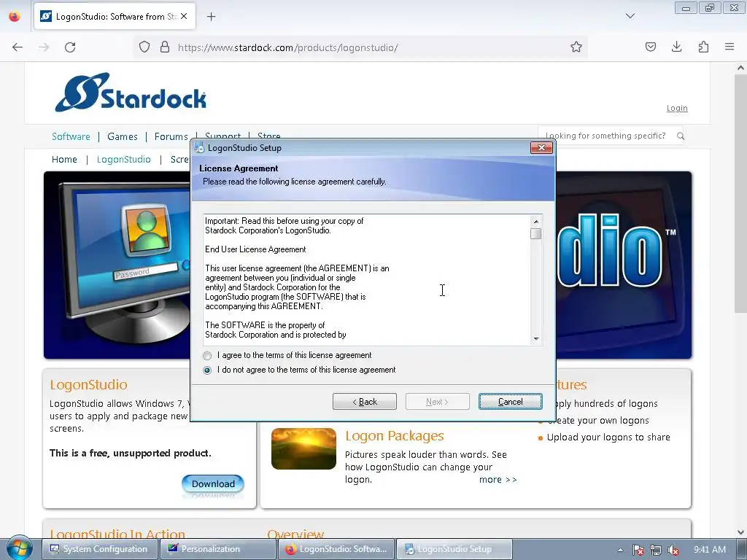Click the Logon Packages sunset thumbnail
The image size is (747, 560).
click(x=304, y=448)
